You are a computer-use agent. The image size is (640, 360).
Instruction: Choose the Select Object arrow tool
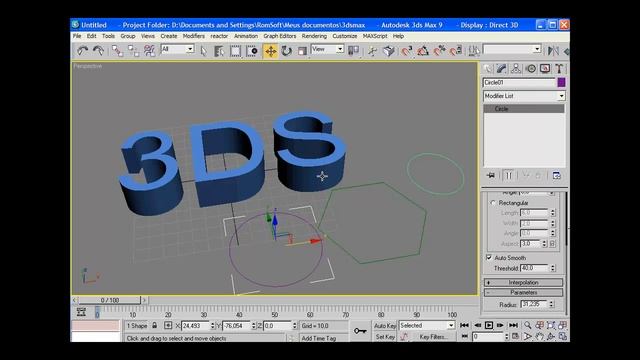click(204, 51)
